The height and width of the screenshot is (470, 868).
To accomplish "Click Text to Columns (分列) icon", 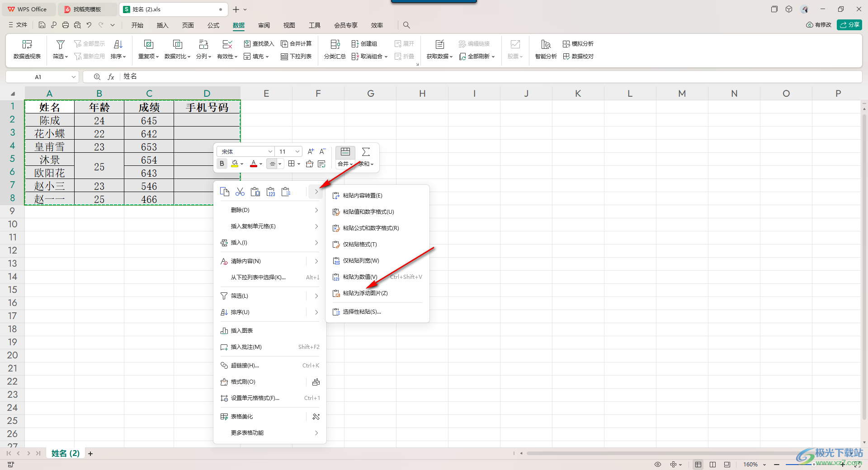I will click(x=203, y=44).
